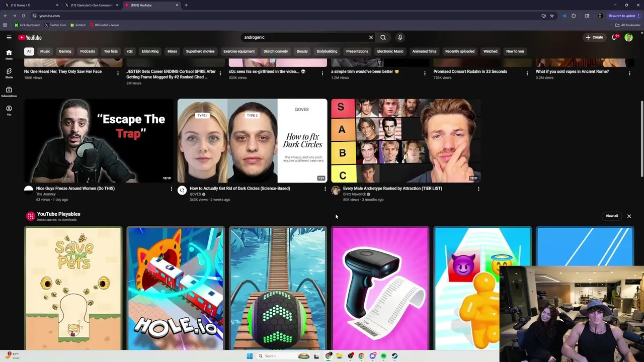Image resolution: width=644 pixels, height=362 pixels.
Task: Open options for Vapes in Ancient Rome video
Action: (629, 73)
